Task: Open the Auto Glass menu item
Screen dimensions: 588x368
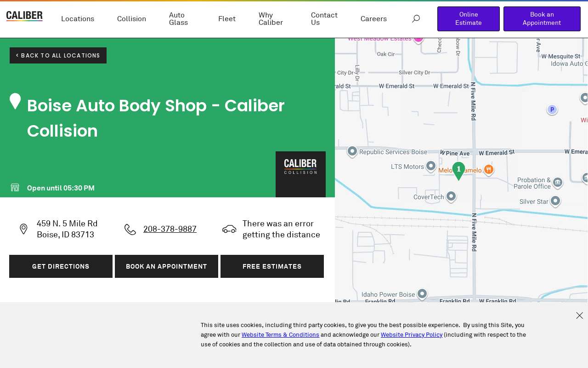Action: pyautogui.click(x=179, y=19)
